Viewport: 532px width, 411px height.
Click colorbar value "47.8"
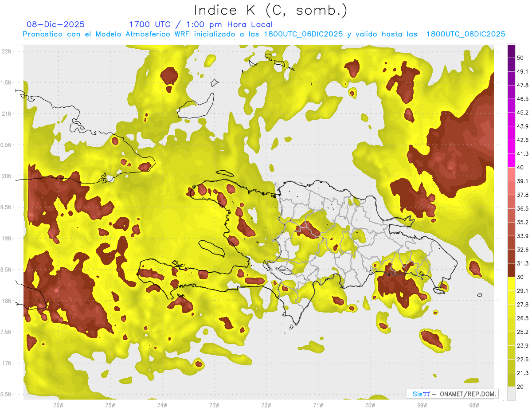point(523,85)
